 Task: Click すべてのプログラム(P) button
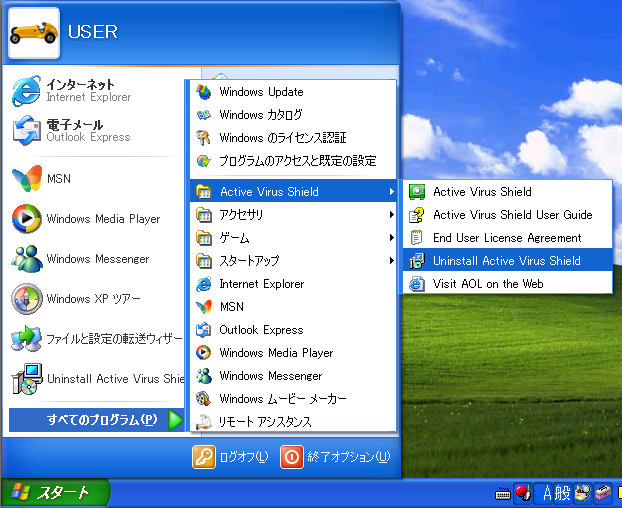tap(96, 420)
